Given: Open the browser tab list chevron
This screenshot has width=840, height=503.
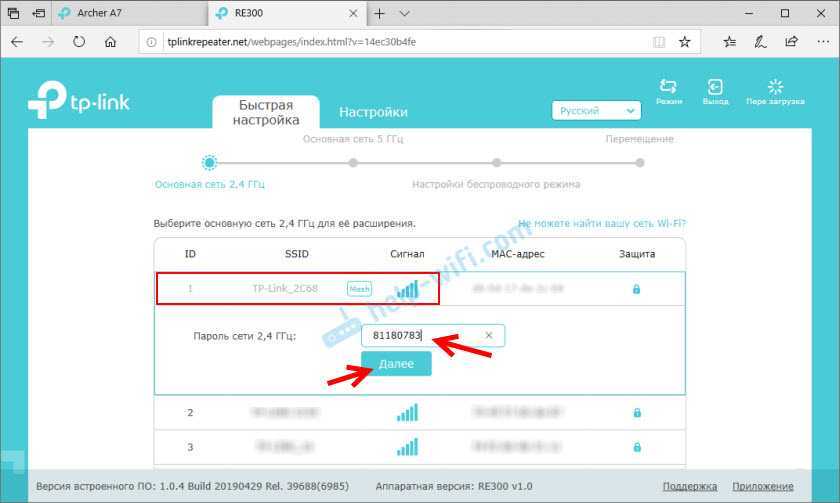Looking at the screenshot, I should (404, 14).
